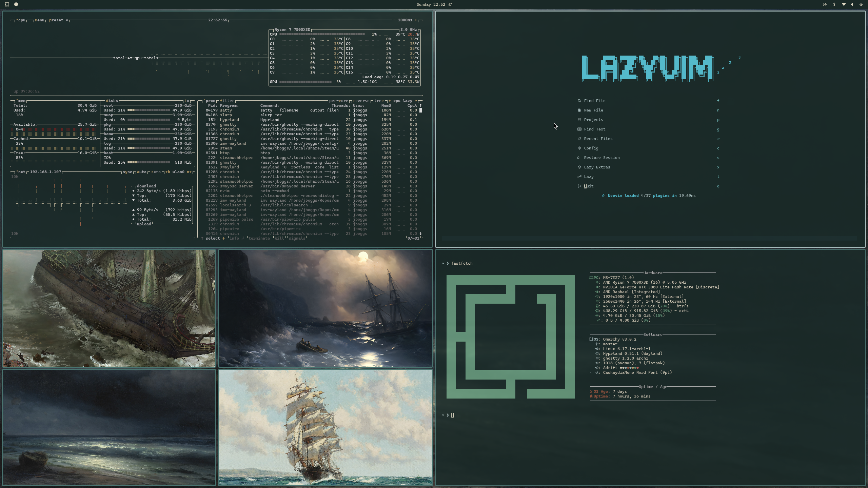Click the Adrift theme color dots in fastfetch
The image size is (868, 488).
click(x=629, y=368)
